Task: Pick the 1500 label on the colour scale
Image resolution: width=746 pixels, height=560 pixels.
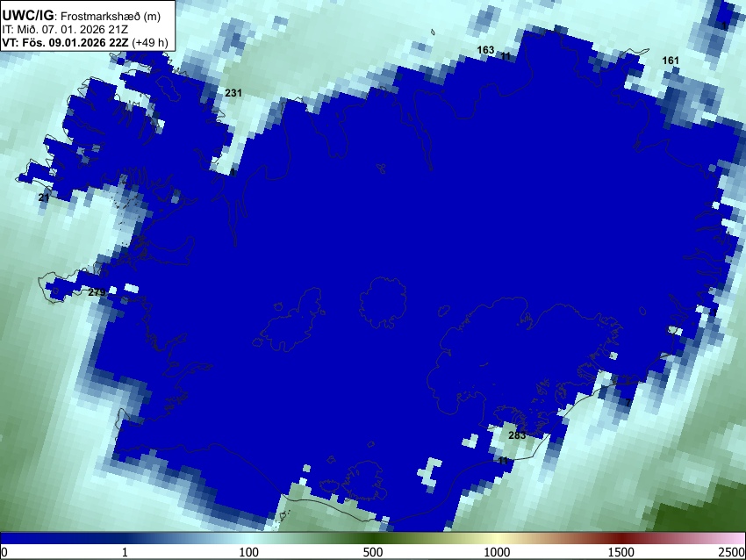Action: point(621,552)
